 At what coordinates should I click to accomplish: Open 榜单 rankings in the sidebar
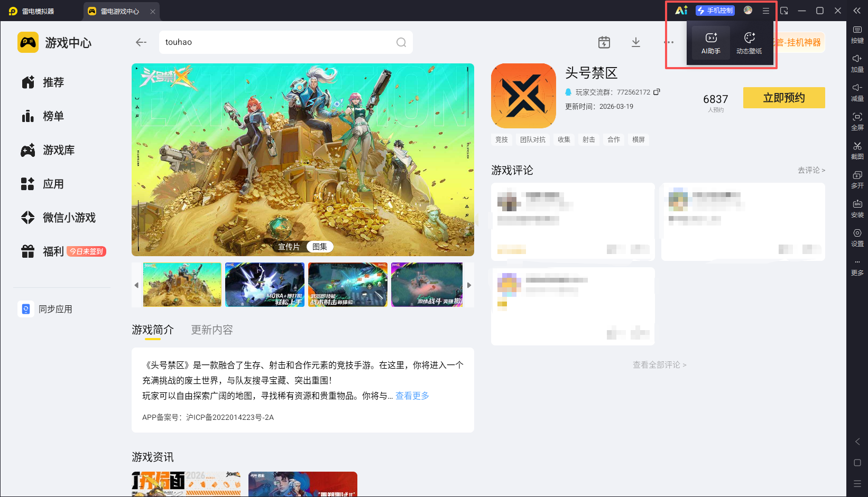pyautogui.click(x=43, y=116)
